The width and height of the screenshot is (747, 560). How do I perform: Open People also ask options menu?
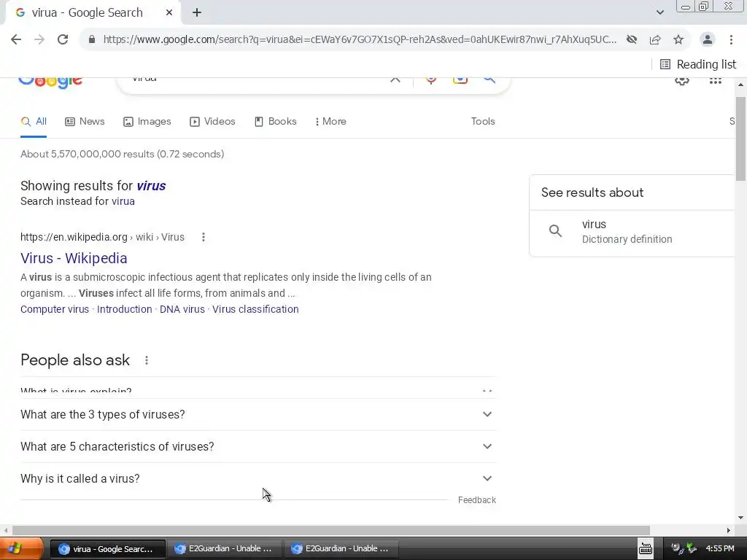click(147, 360)
